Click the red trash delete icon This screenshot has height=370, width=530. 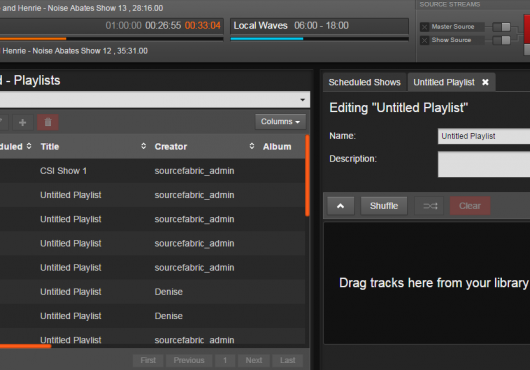[48, 122]
